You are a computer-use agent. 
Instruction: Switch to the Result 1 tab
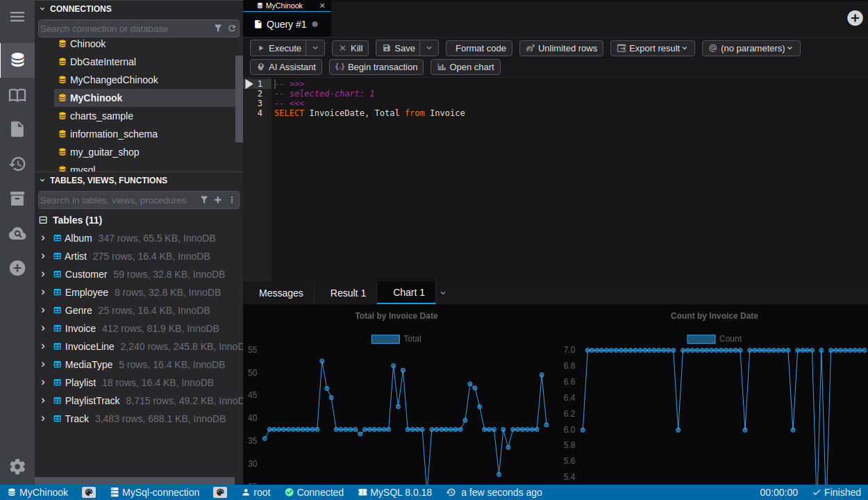tap(348, 293)
